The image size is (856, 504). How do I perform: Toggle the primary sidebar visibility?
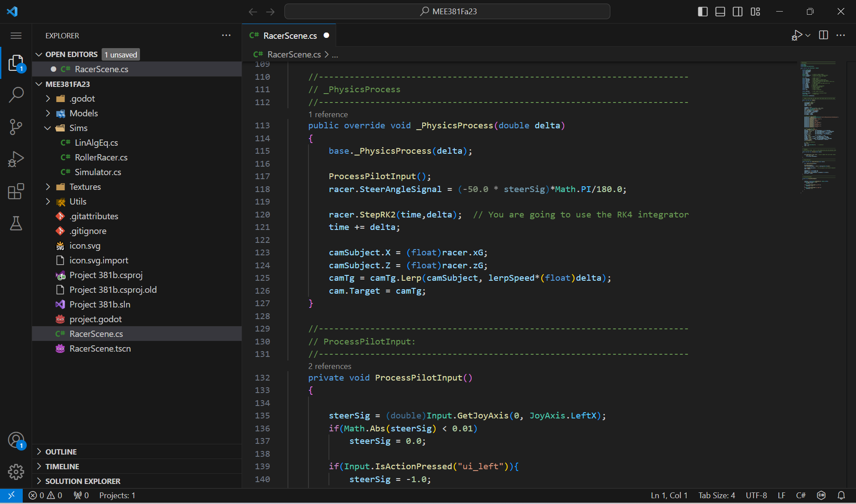coord(702,12)
